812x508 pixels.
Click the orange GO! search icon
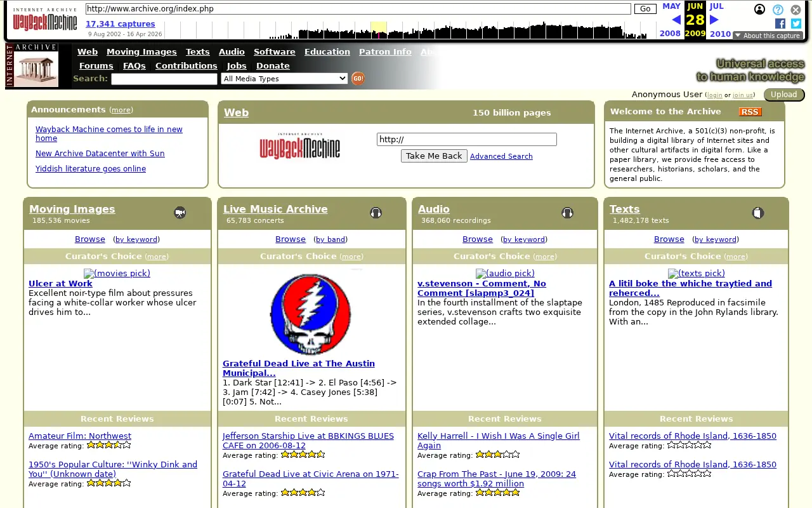point(358,79)
